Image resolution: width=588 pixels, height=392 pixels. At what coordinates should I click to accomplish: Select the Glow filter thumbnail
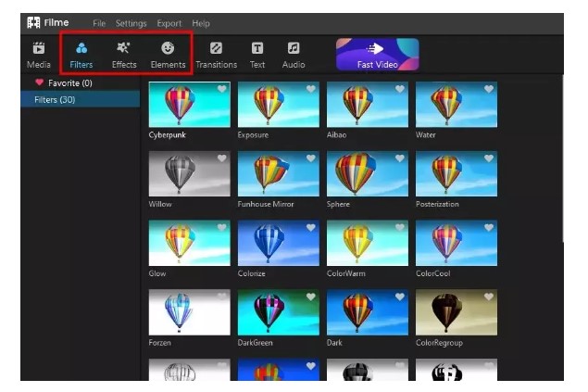pyautogui.click(x=190, y=243)
